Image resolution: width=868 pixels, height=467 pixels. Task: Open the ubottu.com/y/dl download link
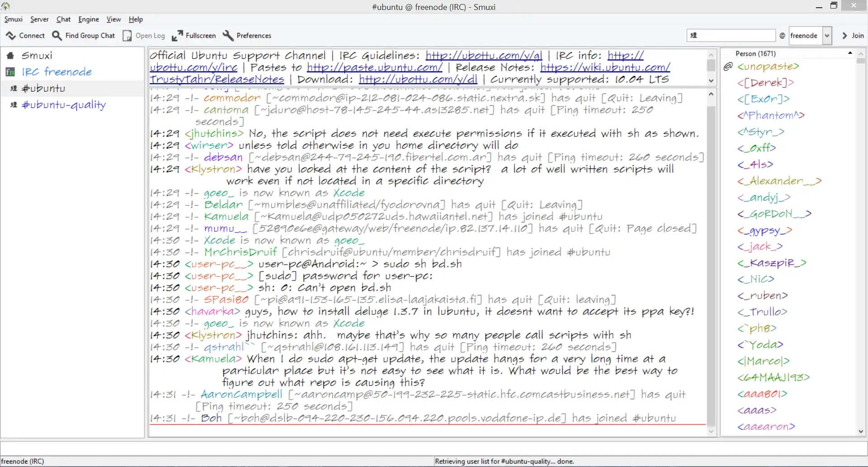click(418, 79)
